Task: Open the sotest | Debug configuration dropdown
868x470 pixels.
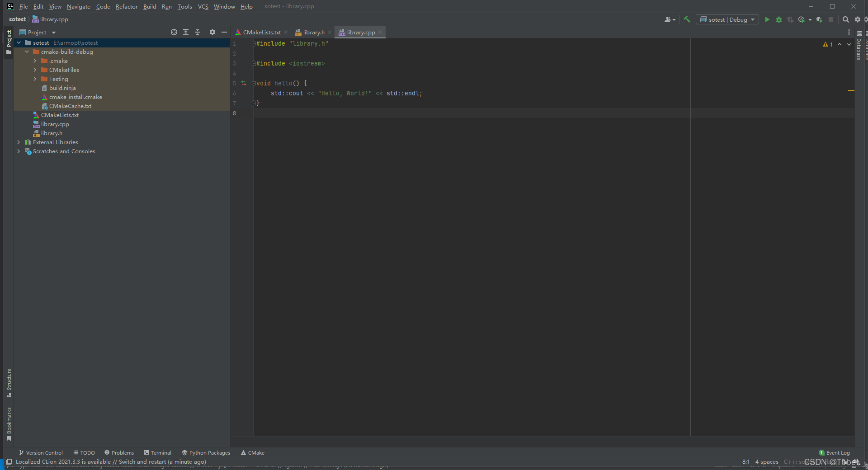Action: pos(727,19)
